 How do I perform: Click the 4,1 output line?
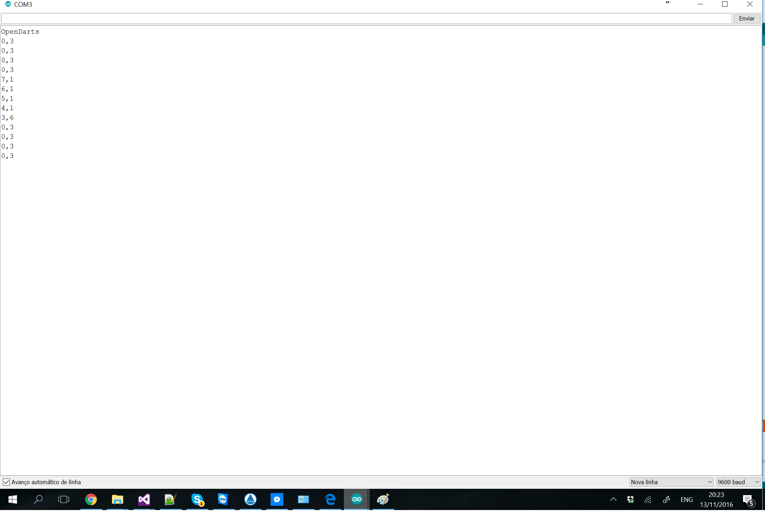[7, 108]
